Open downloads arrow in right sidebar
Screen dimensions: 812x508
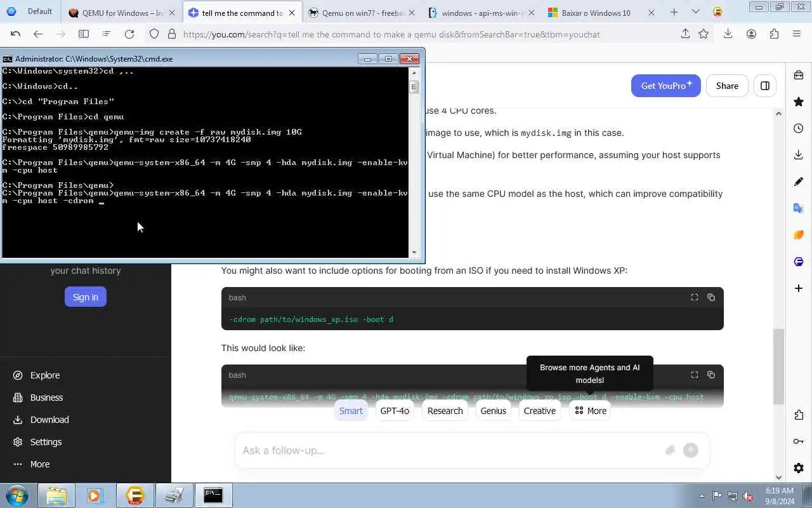click(799, 155)
